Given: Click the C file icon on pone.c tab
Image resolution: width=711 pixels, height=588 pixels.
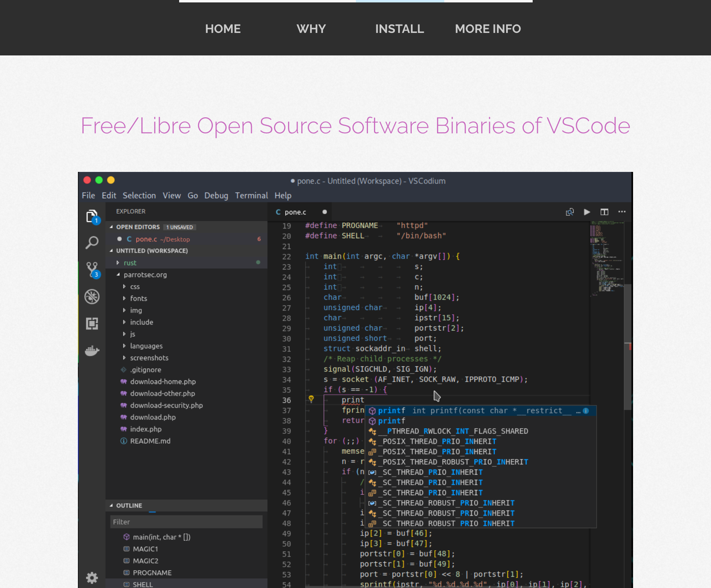Looking at the screenshot, I should [x=278, y=212].
